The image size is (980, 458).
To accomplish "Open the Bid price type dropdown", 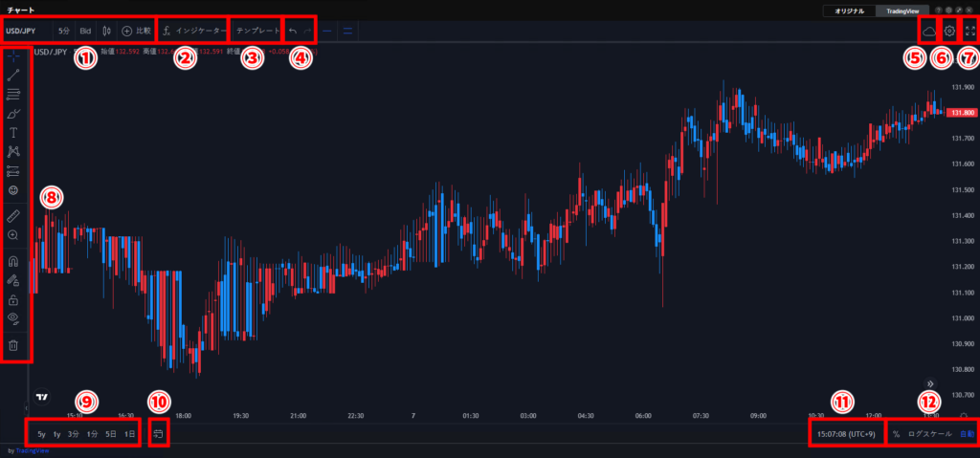I will click(85, 32).
